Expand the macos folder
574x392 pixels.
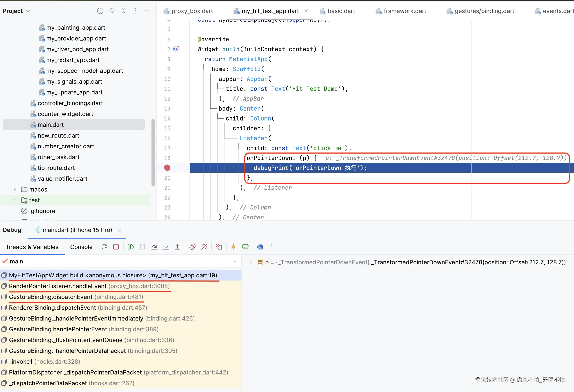(x=15, y=189)
